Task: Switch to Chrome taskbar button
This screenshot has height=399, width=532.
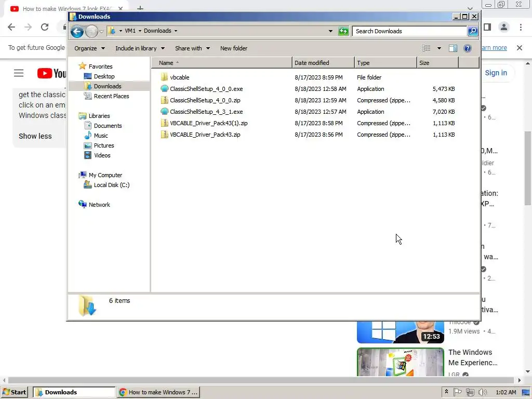Action: click(159, 392)
